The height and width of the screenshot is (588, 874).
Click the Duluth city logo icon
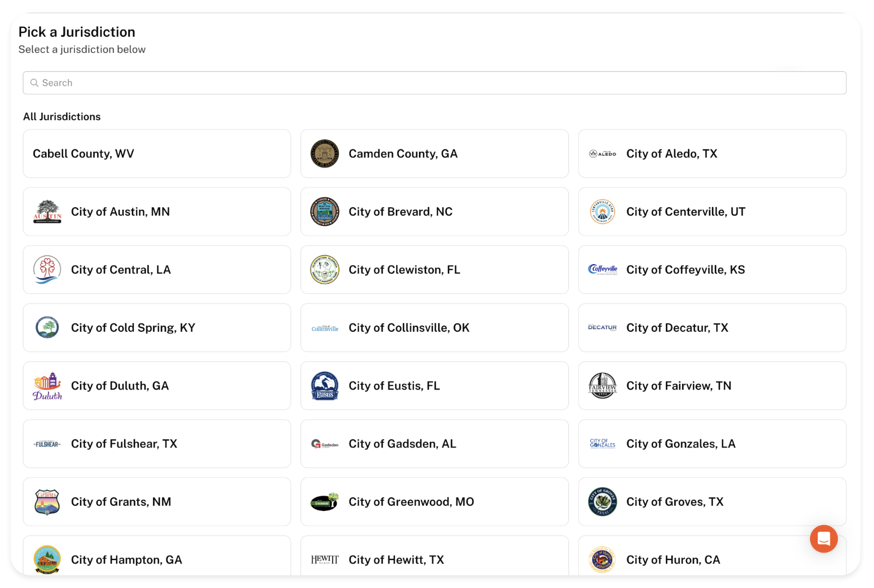[47, 386]
